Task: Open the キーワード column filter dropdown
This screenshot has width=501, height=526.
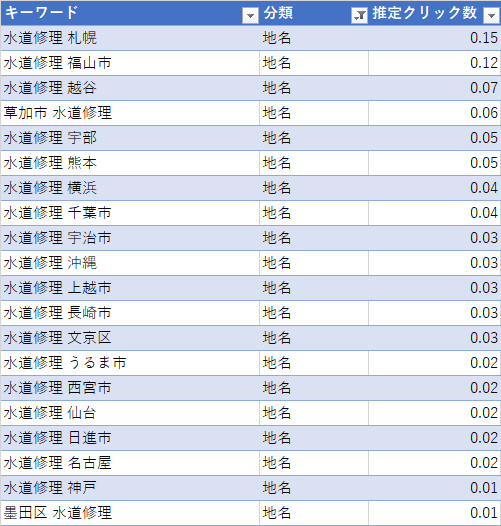Action: click(x=250, y=15)
